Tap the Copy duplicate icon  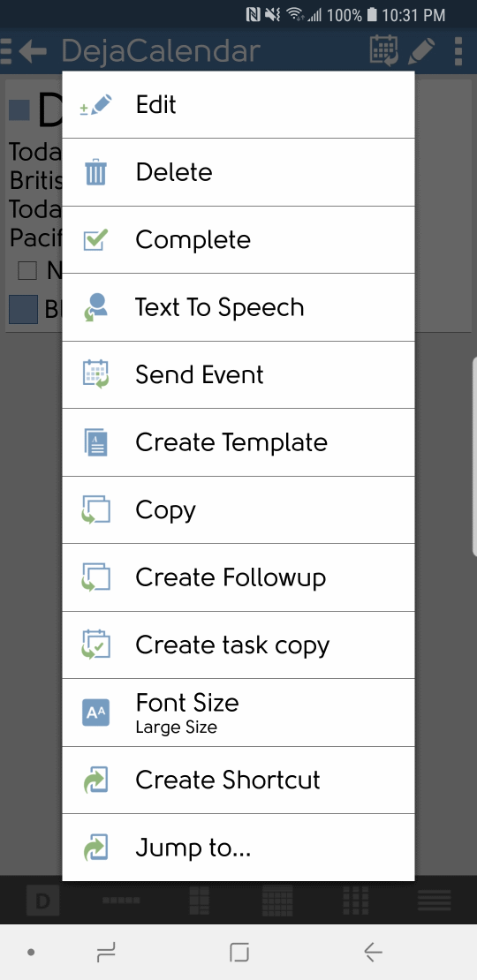point(95,509)
